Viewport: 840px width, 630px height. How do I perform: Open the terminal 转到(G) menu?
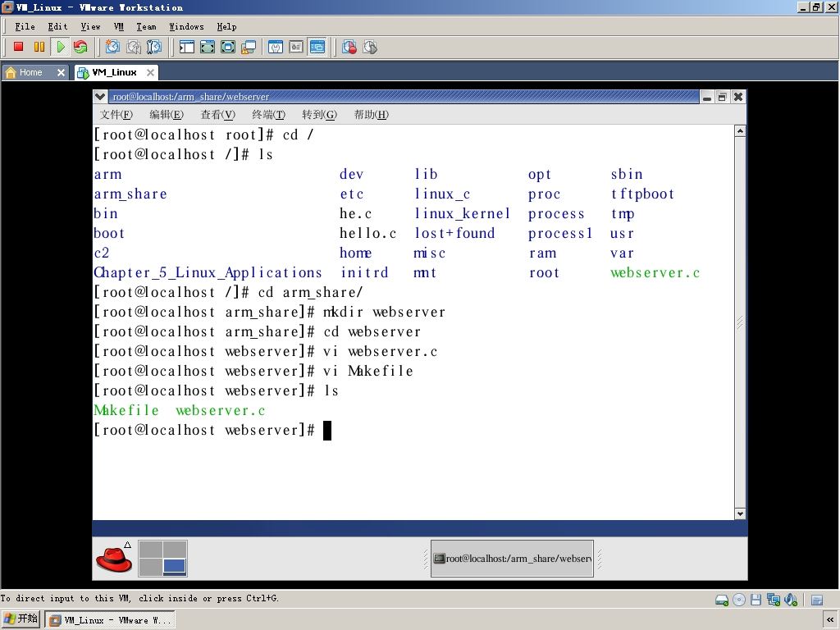tap(319, 114)
